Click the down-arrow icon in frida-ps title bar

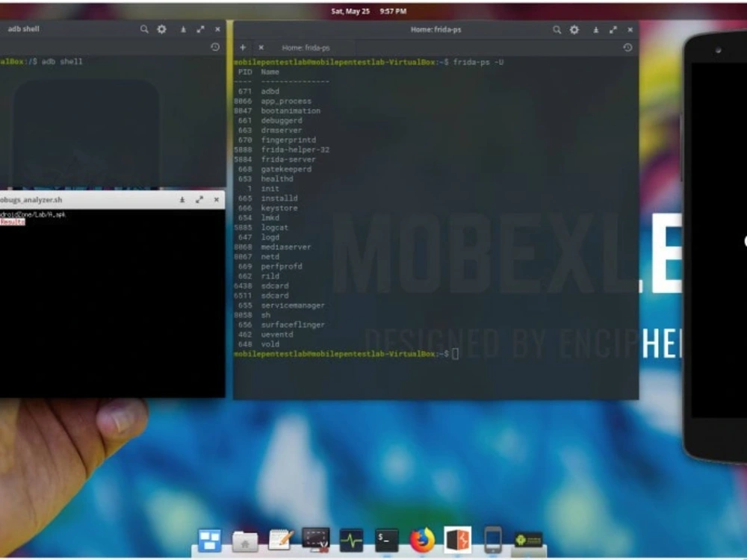595,30
